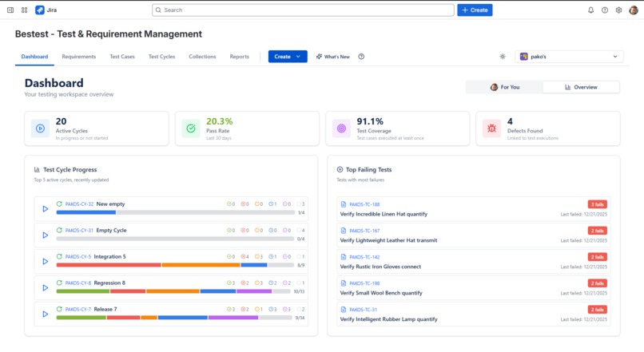644x352 pixels.
Task: Open What's New
Action: pos(333,57)
